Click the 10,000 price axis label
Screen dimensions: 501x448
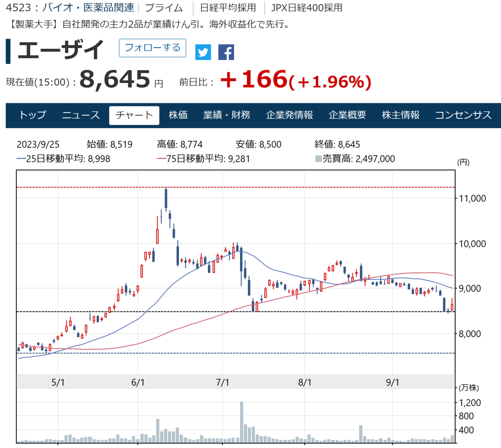tap(472, 244)
